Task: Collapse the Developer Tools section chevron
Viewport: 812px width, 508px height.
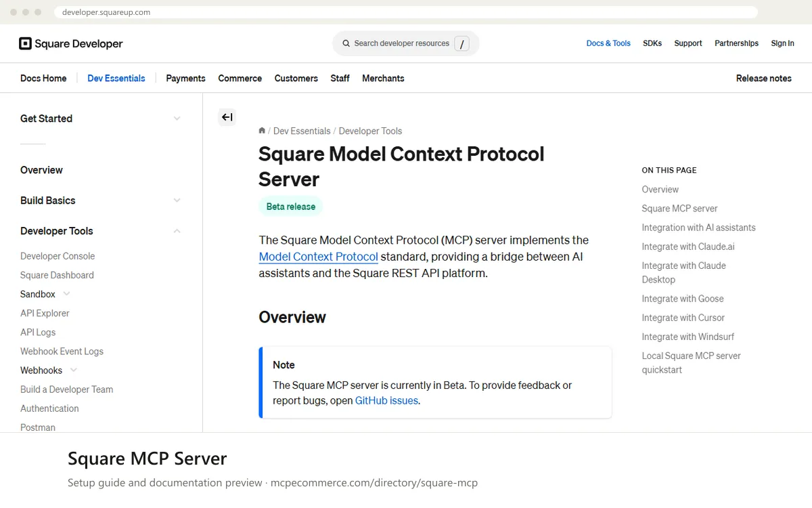Action: click(177, 231)
